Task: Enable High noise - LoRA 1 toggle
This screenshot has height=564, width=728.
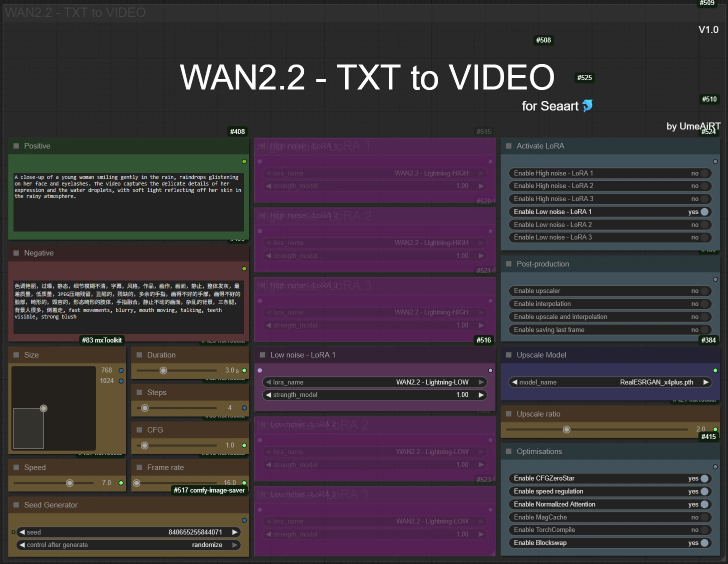Action: [704, 173]
